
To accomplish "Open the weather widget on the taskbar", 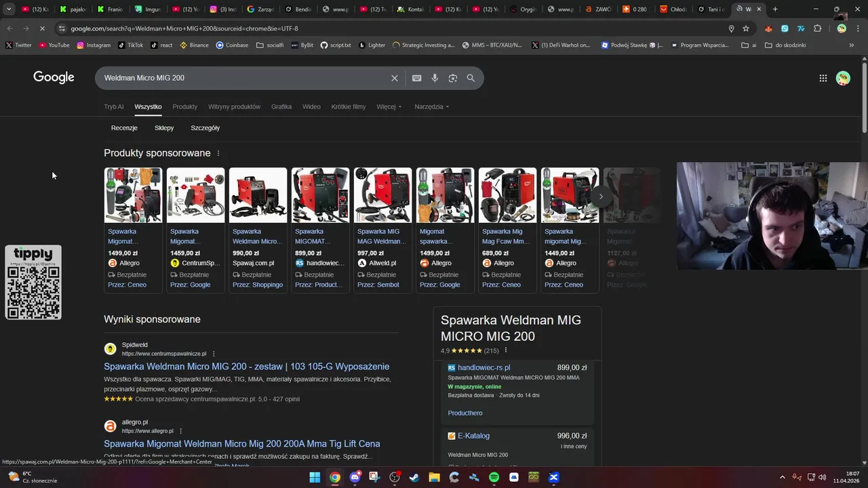I will point(32,477).
